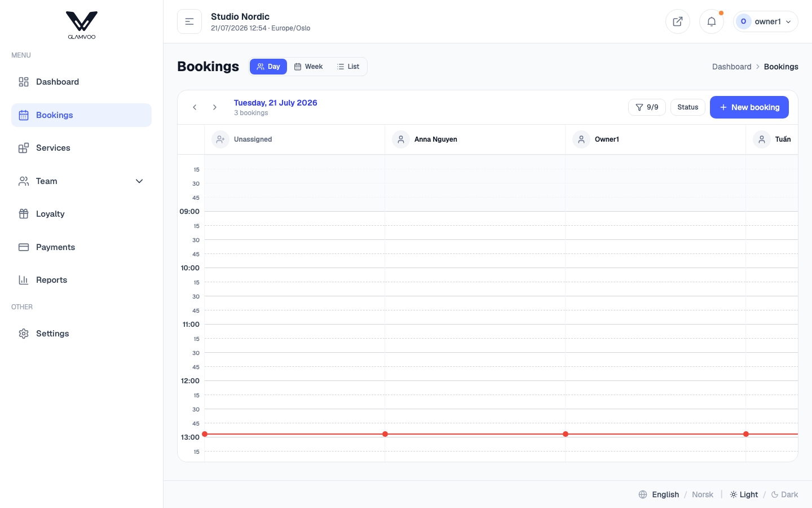
Task: Go to previous day arrow
Action: click(195, 107)
